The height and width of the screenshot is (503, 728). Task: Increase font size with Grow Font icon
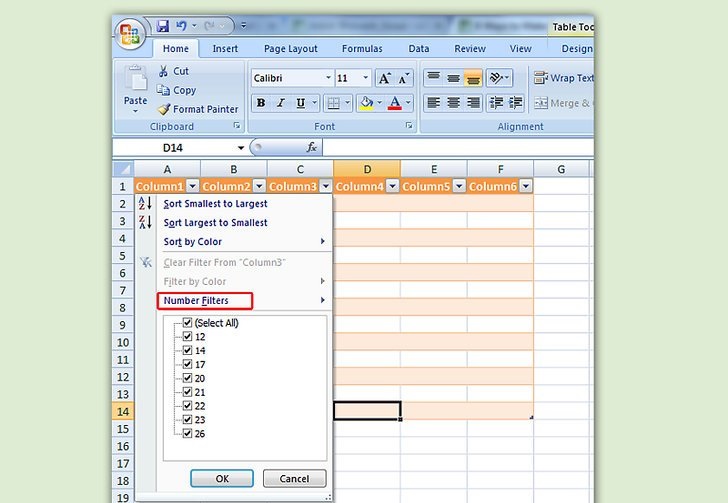click(384, 78)
